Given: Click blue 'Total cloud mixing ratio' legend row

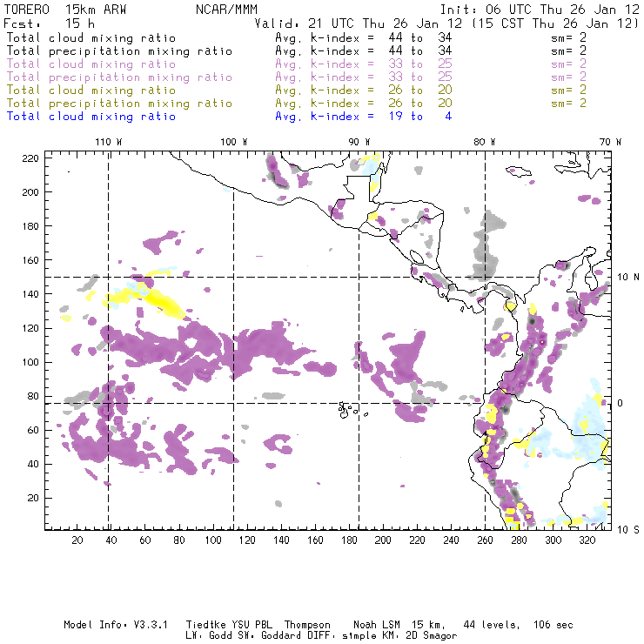Looking at the screenshot, I should coord(229,117).
